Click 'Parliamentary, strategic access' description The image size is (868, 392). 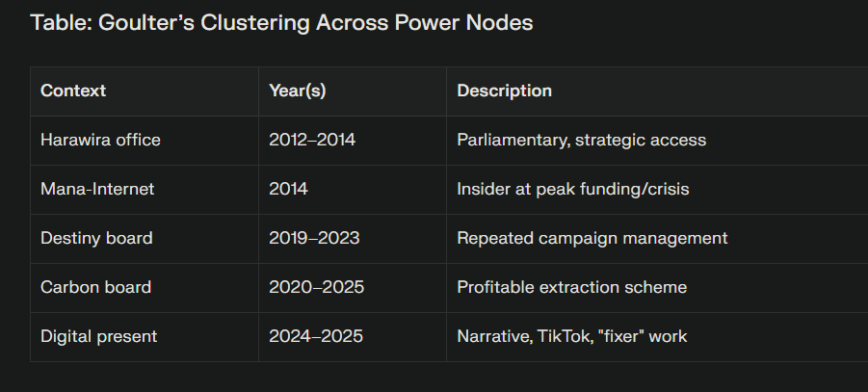tap(581, 140)
